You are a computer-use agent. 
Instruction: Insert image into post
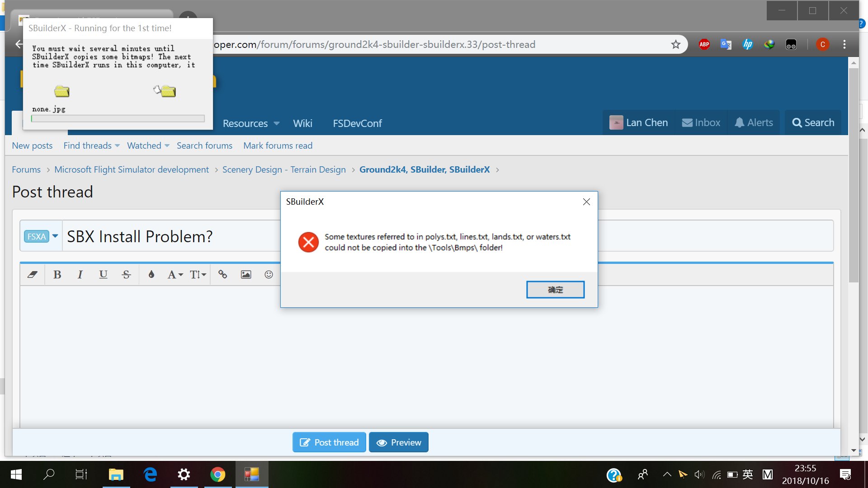click(x=245, y=274)
